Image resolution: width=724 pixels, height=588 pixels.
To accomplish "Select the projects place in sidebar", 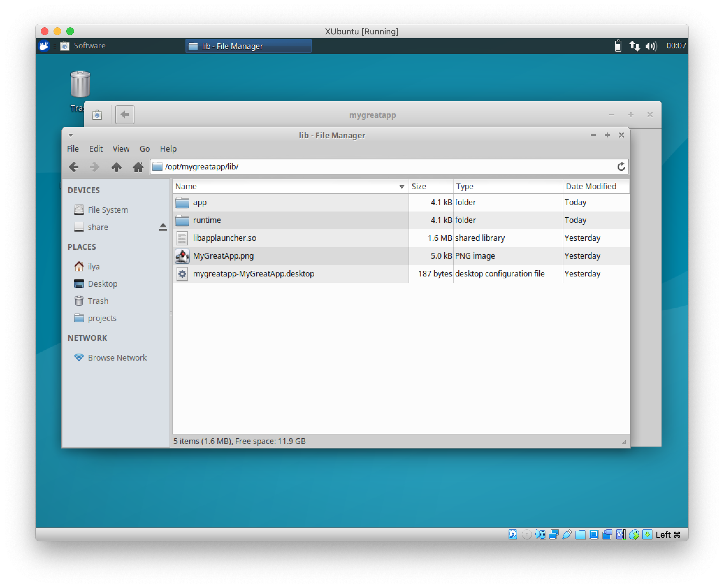I will (102, 318).
